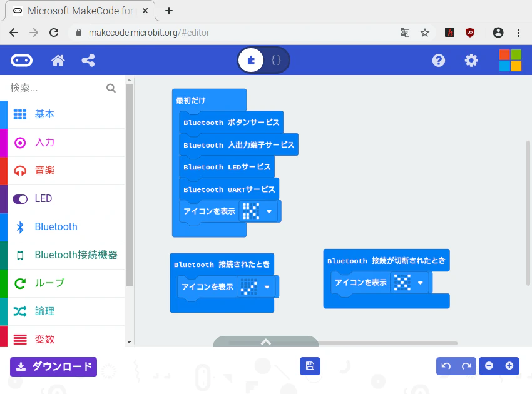
Task: Bookmark this page with the star icon
Action: pyautogui.click(x=425, y=33)
